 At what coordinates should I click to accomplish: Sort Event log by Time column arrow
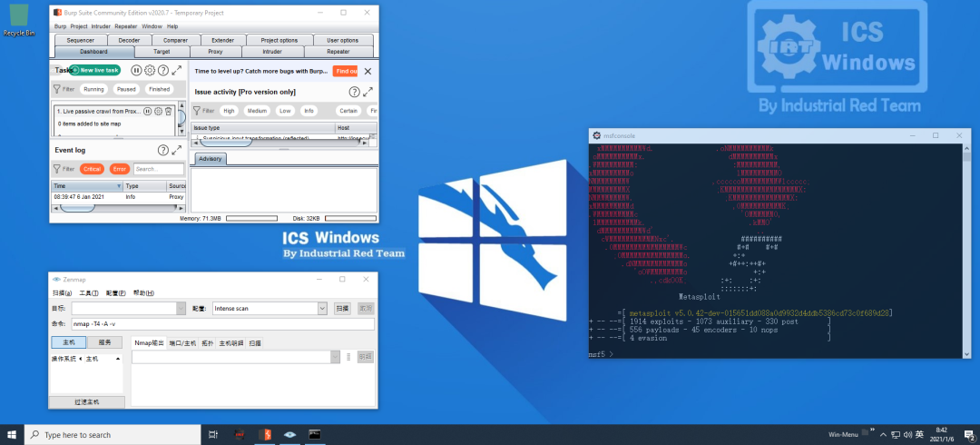(x=120, y=186)
